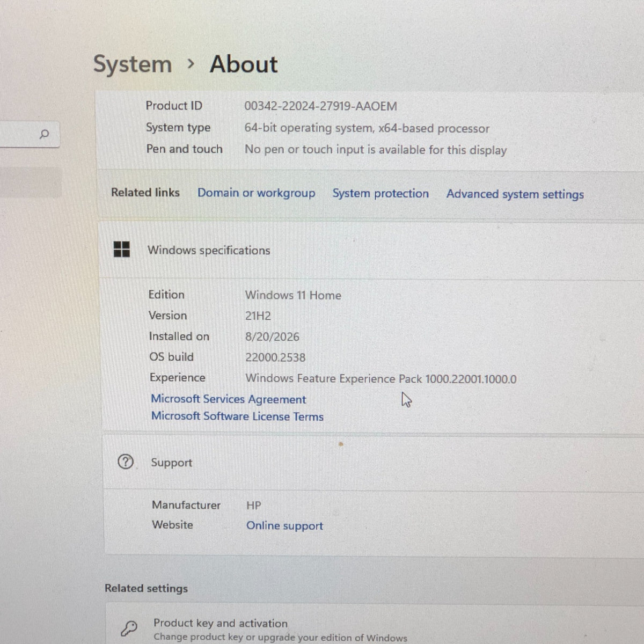The height and width of the screenshot is (644, 644).
Task: Click the About breadcrumb title
Action: click(x=244, y=64)
